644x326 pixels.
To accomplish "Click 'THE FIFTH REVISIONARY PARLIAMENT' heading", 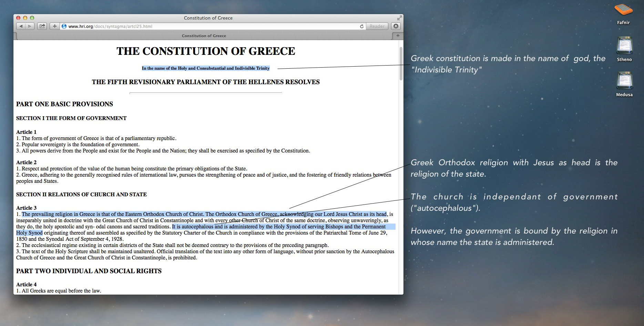I will pyautogui.click(x=206, y=82).
